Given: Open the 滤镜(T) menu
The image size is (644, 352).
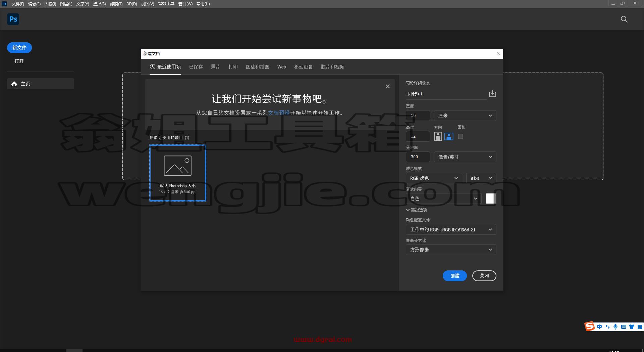Looking at the screenshot, I should [x=116, y=4].
